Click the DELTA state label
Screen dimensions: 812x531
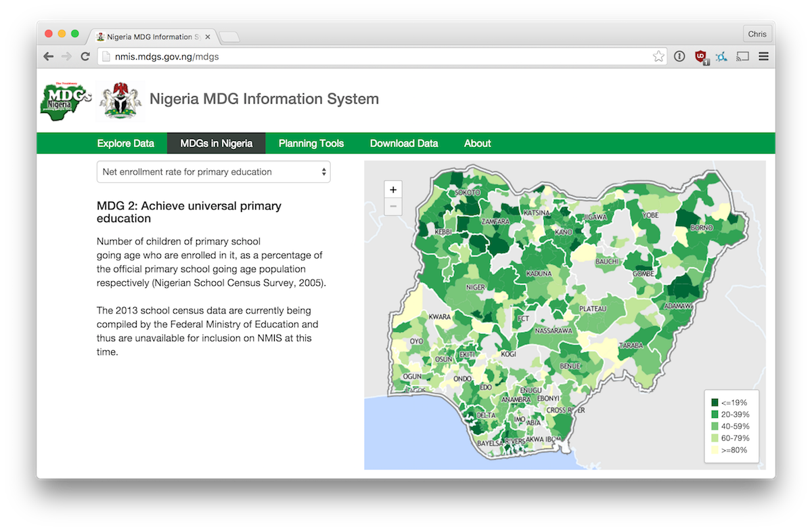click(x=486, y=415)
